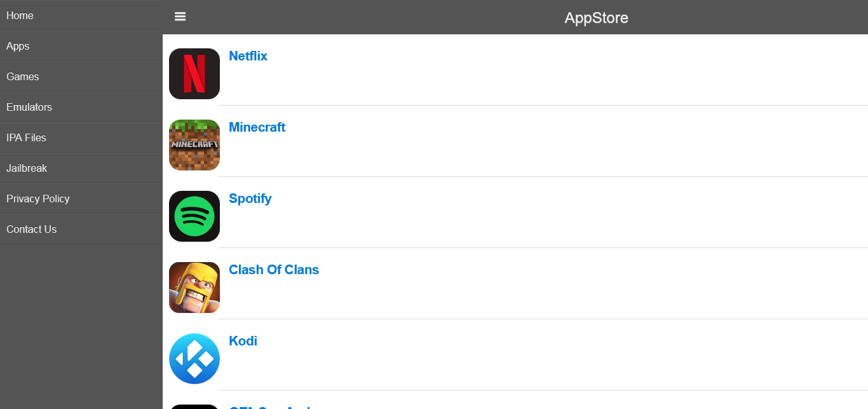Toggle the hamburger menu icon
The width and height of the screenshot is (868, 409).
click(x=180, y=17)
